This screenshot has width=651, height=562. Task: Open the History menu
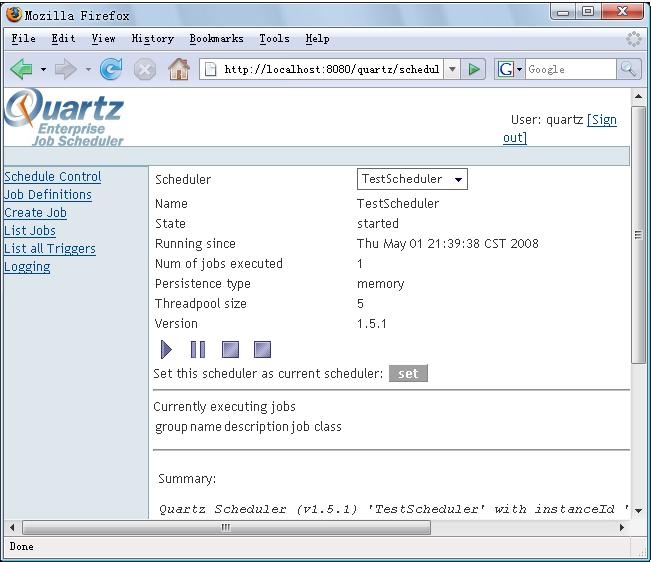152,39
